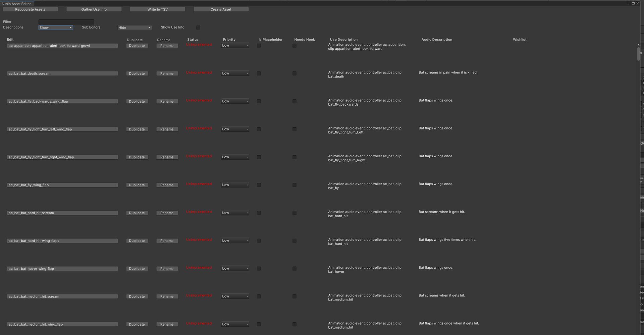
Task: Open Priority dropdown for ac_bat_bat_fly_wing_flap
Action: pos(235,185)
